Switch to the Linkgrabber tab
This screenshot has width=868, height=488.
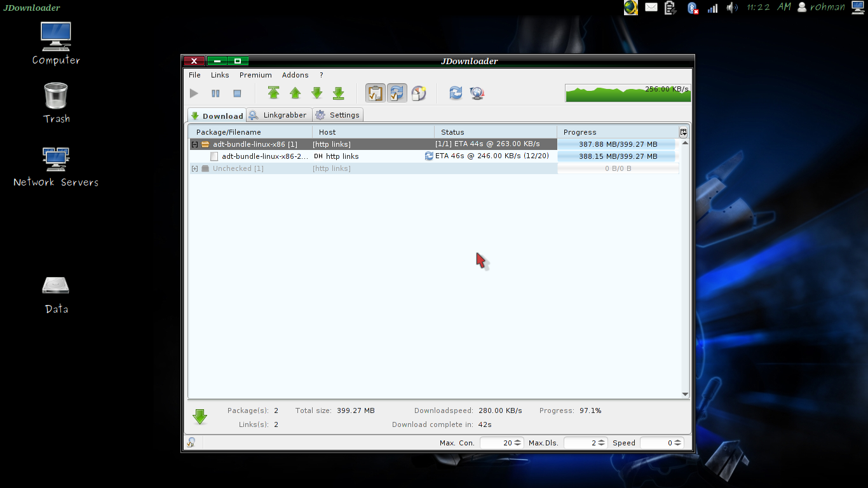click(x=278, y=115)
